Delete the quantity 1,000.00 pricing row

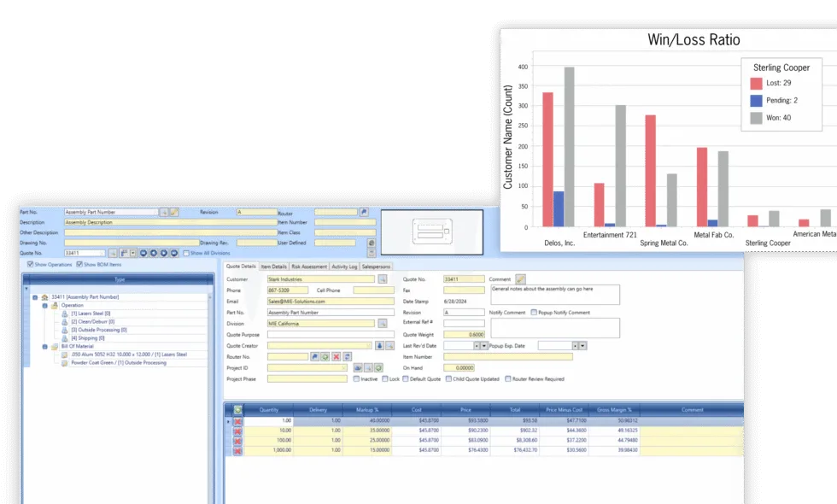[237, 451]
